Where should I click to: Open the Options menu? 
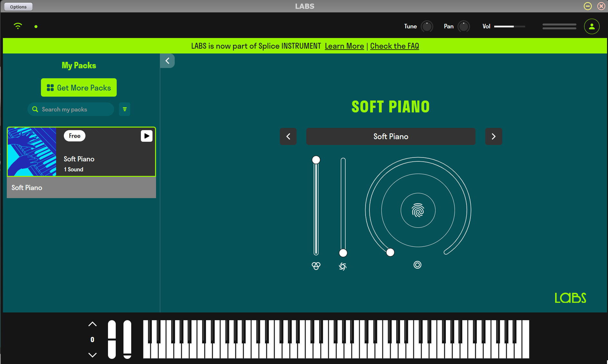tap(18, 6)
